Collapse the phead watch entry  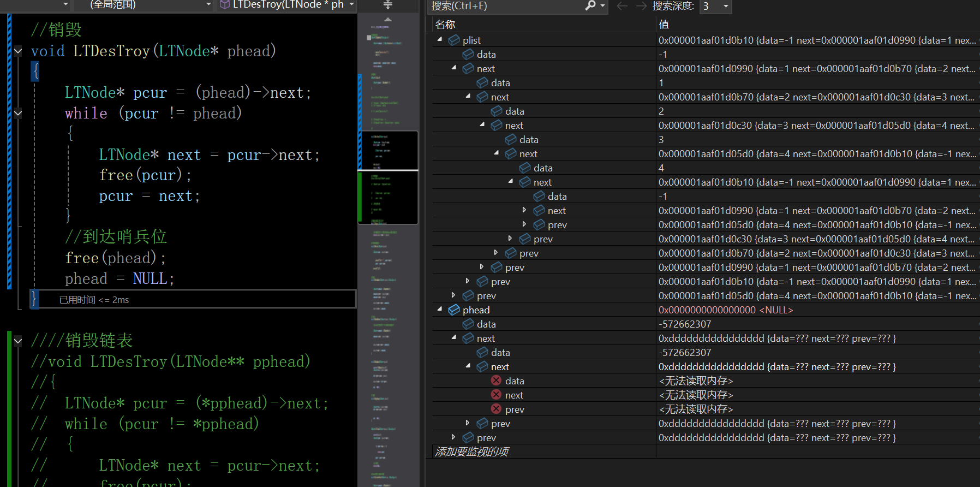[440, 309]
